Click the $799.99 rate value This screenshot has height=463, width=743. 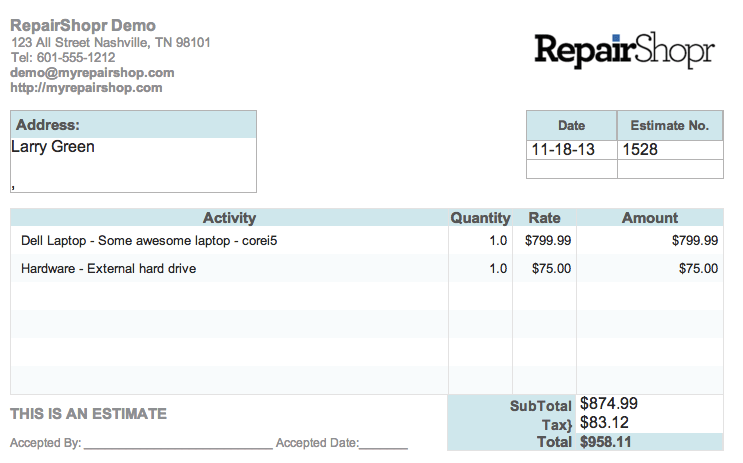pos(548,241)
